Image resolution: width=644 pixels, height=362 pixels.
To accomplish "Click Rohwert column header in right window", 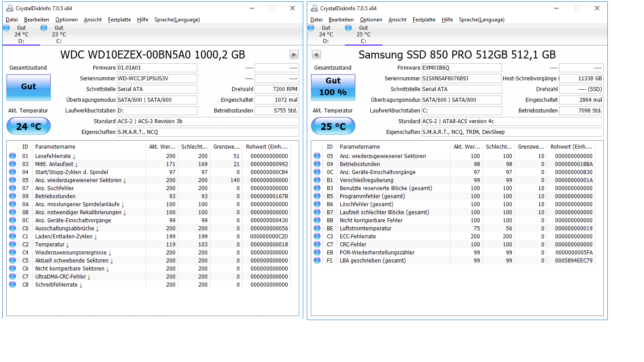I will [x=572, y=147].
